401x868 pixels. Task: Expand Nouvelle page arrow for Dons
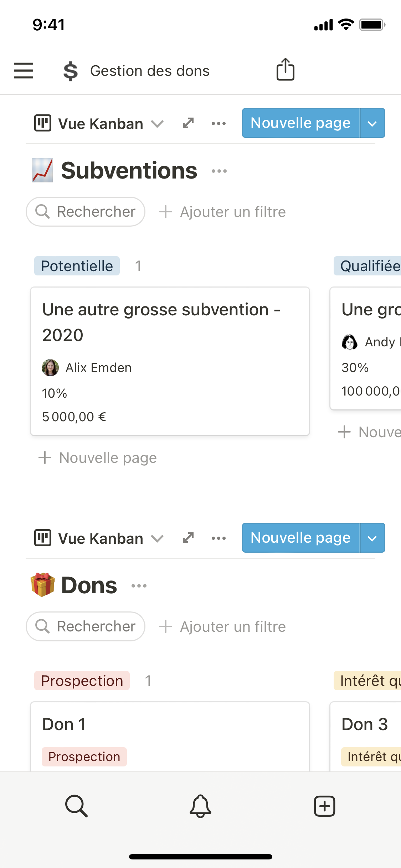coord(372,538)
